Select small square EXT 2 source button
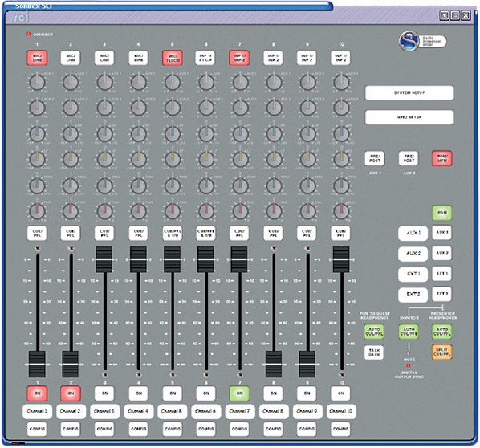This screenshot has width=480, height=448. pos(442,294)
